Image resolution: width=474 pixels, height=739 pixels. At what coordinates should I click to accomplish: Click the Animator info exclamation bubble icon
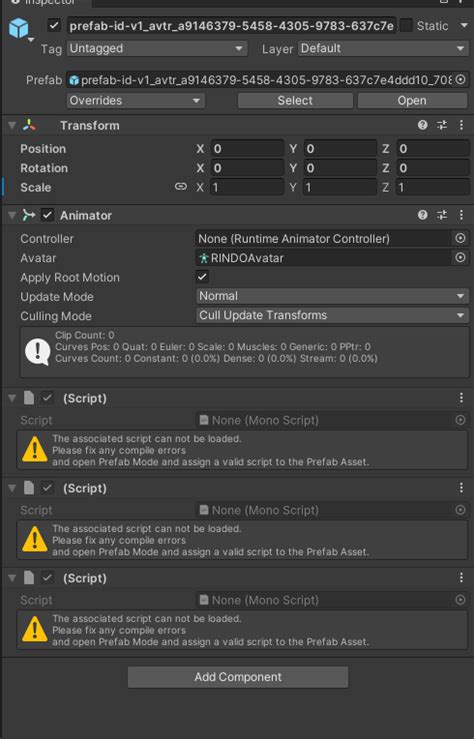click(x=38, y=352)
